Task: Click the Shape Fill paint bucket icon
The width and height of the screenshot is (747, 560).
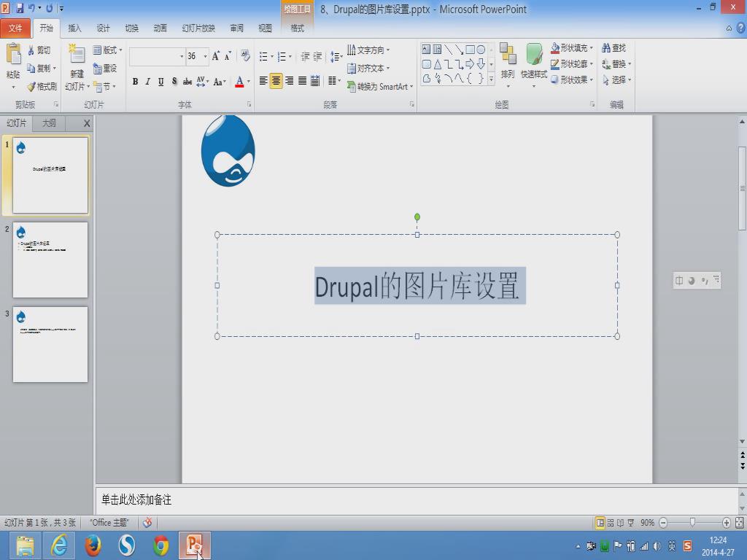Action: point(555,48)
